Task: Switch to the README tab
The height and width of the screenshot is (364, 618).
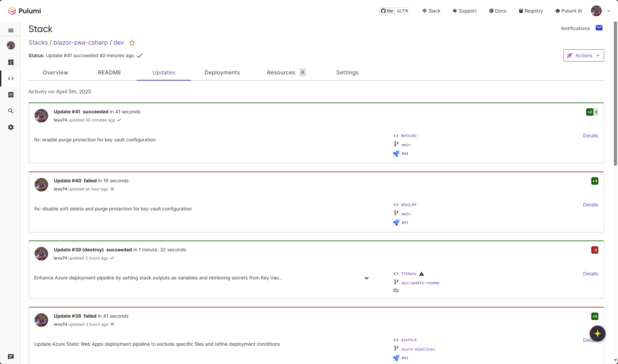Action: pos(110,72)
